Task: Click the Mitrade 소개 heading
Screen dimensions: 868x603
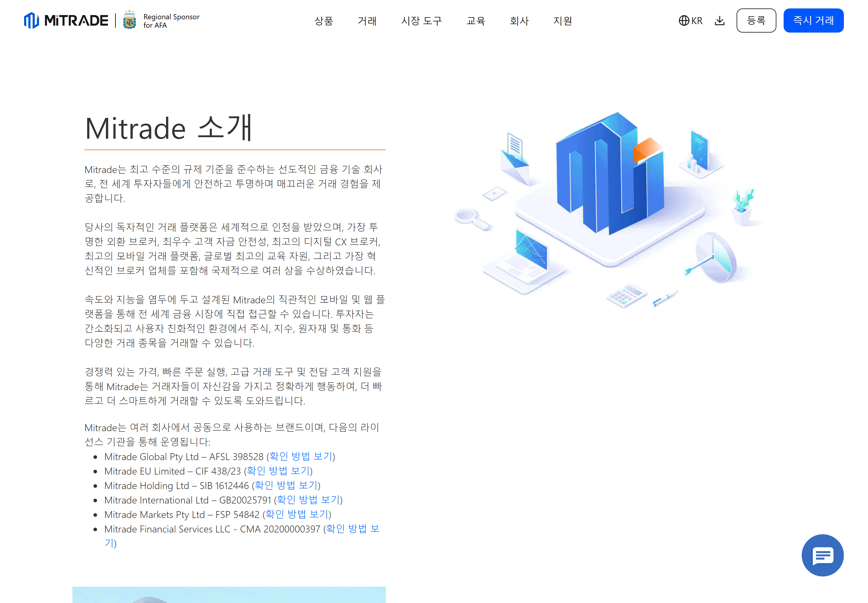Action: tap(168, 128)
